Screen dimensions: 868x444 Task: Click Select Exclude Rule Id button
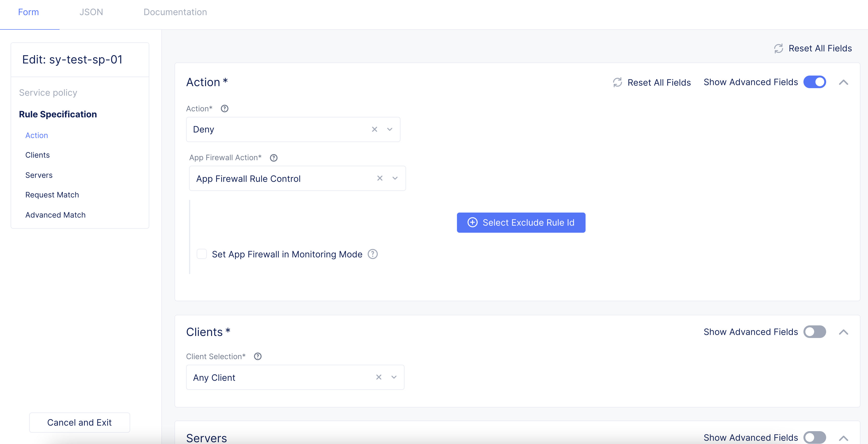point(521,223)
